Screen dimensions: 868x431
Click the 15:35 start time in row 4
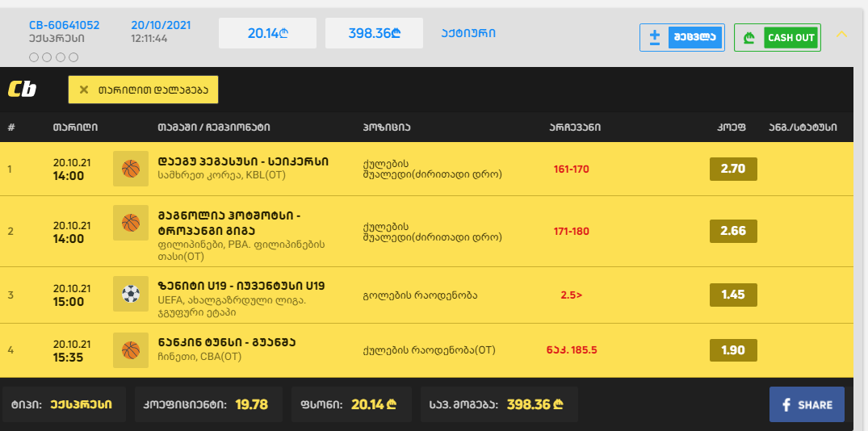pos(69,358)
